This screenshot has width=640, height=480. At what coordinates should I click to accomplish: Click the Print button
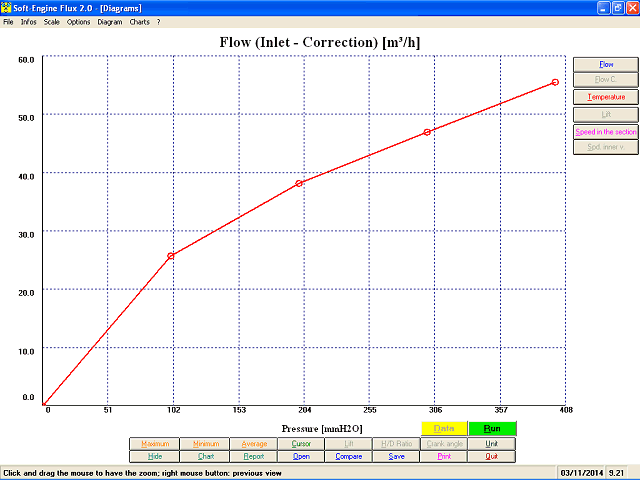click(x=444, y=456)
